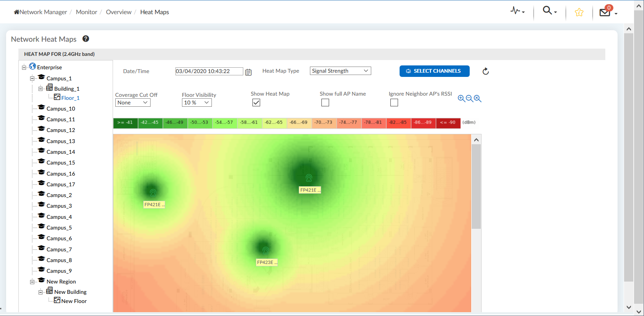Image resolution: width=644 pixels, height=316 pixels.
Task: Open the pulse icon dropdown arrow
Action: tap(523, 12)
